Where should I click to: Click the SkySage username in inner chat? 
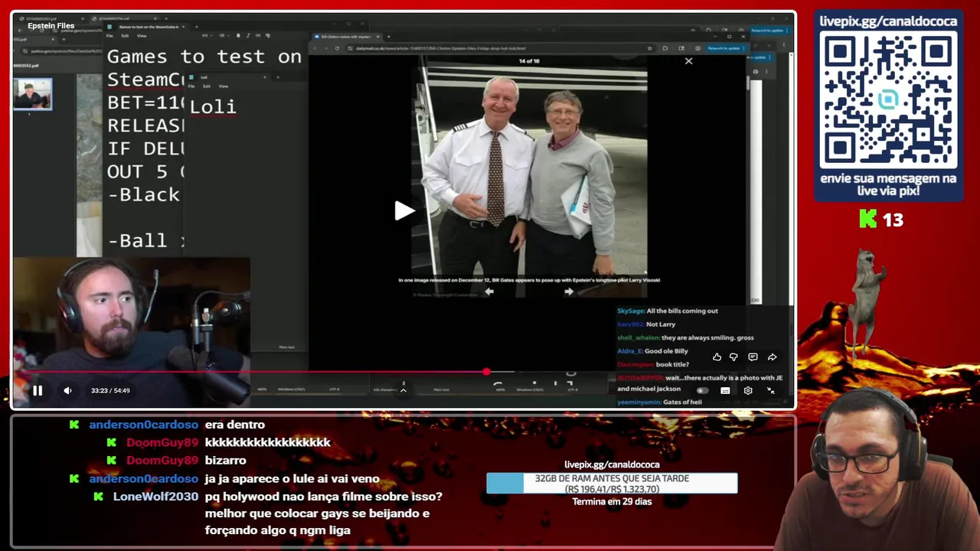point(631,311)
